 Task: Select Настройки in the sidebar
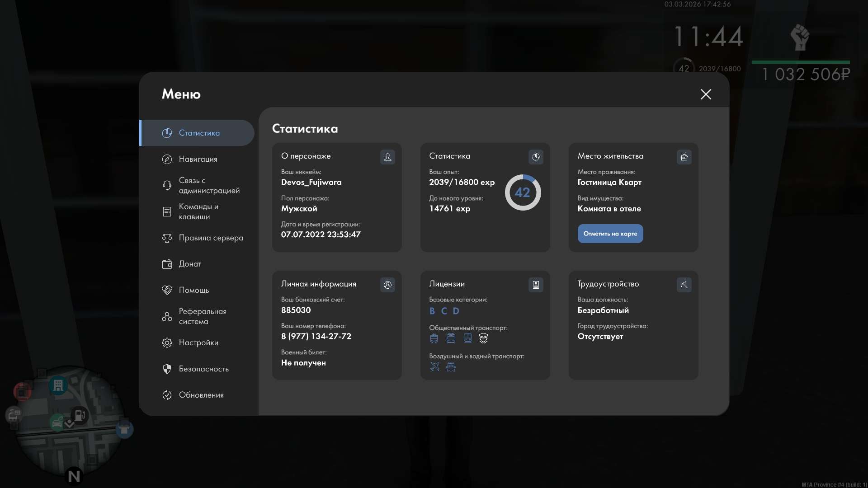pos(198,343)
